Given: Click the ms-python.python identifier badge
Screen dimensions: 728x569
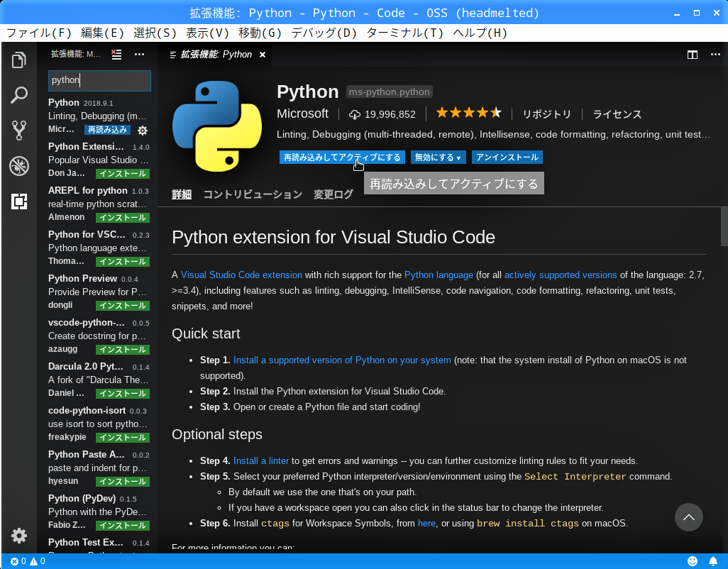Looking at the screenshot, I should (x=390, y=92).
